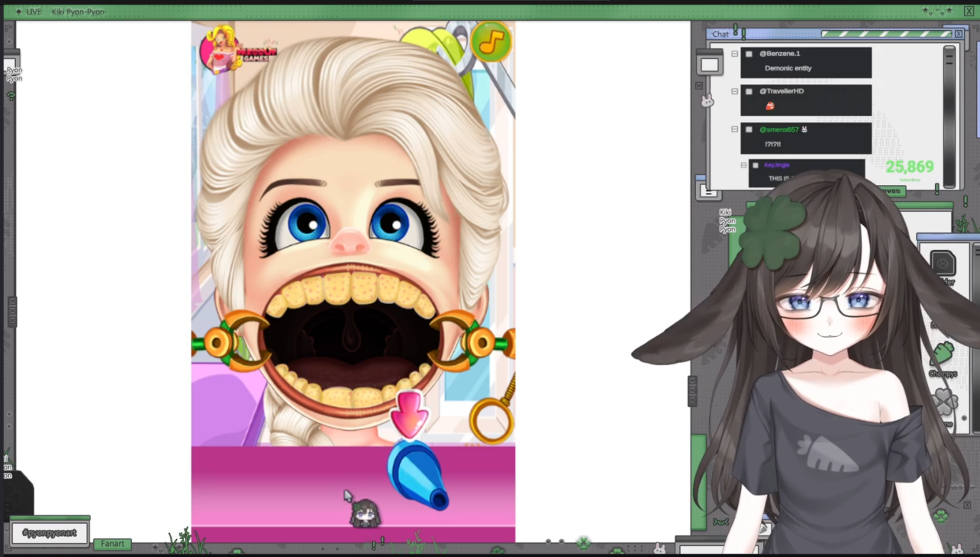The width and height of the screenshot is (980, 557).
Task: Open the Fanart tab
Action: (113, 544)
